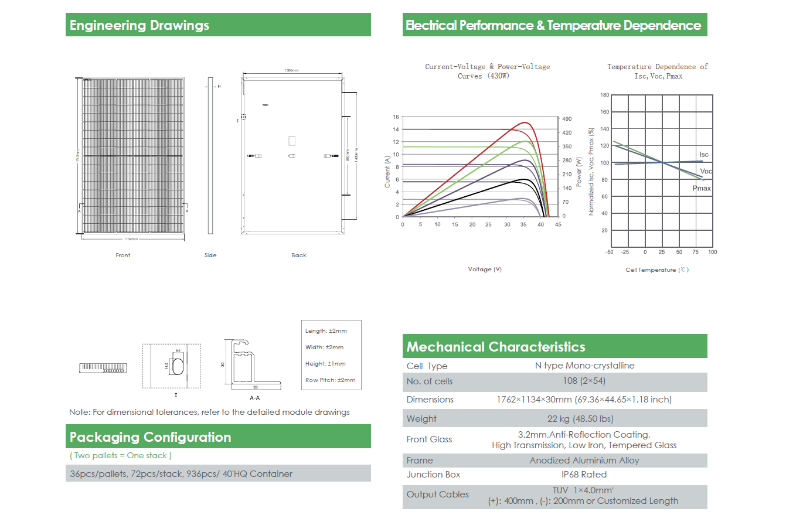Viewport: 786px width, 532px height.
Task: Click the "Junction Box" row label
Action: pyautogui.click(x=434, y=475)
